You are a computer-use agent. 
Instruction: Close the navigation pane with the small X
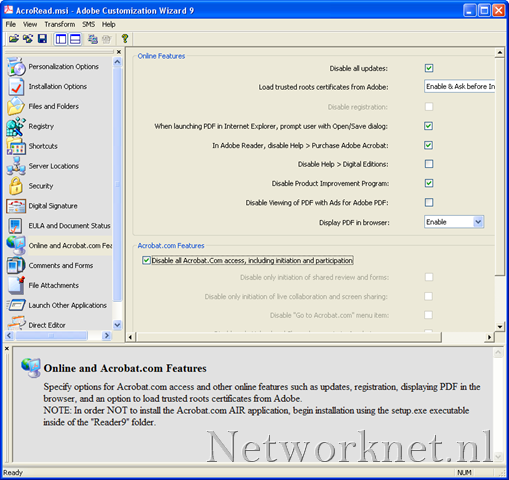119,52
